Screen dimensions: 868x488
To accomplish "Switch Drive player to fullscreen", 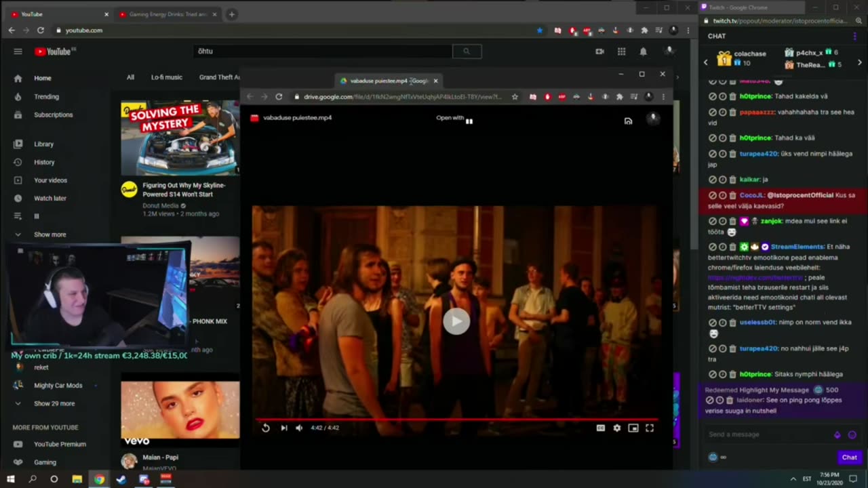I will pos(650,428).
